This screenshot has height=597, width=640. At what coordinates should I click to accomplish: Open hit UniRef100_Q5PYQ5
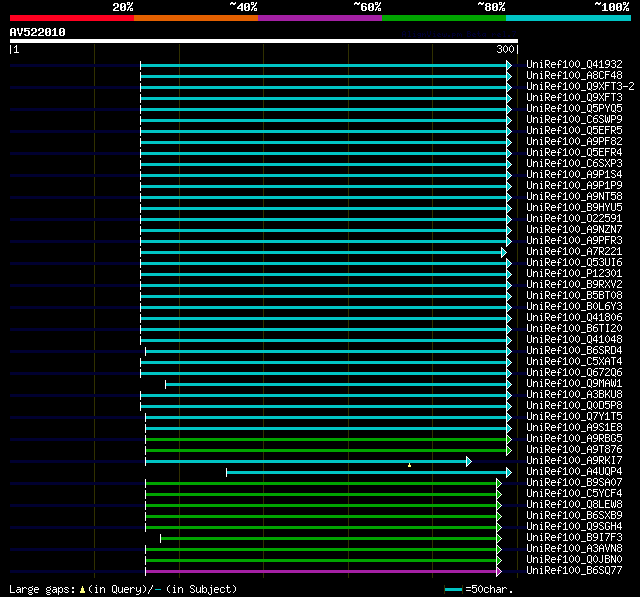click(x=574, y=109)
